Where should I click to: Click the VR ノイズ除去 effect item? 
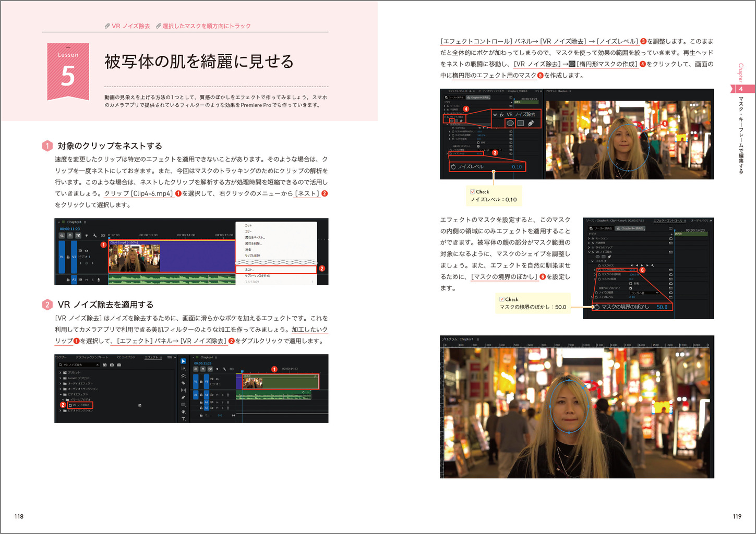[81, 405]
